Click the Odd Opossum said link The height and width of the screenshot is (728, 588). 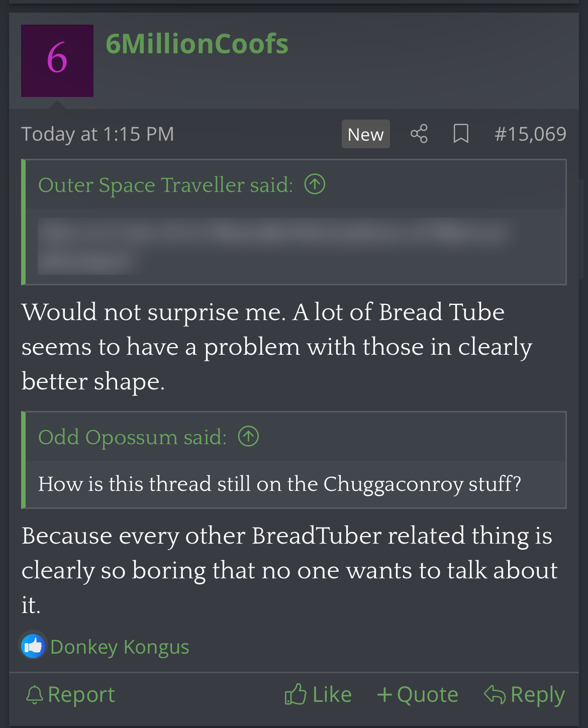pyautogui.click(x=132, y=437)
